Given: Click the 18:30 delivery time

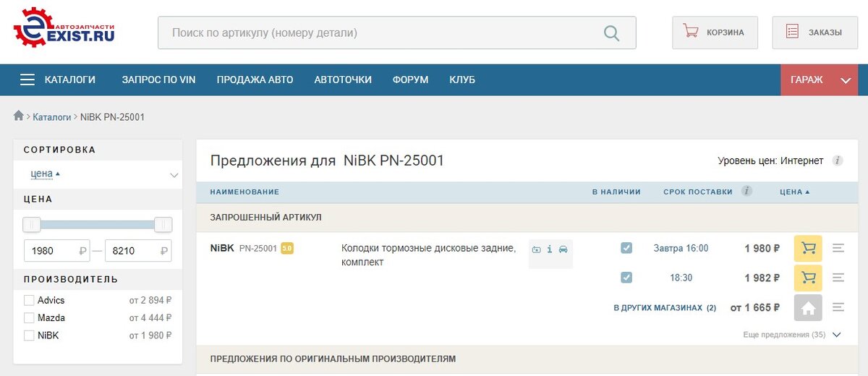Looking at the screenshot, I should [x=681, y=278].
